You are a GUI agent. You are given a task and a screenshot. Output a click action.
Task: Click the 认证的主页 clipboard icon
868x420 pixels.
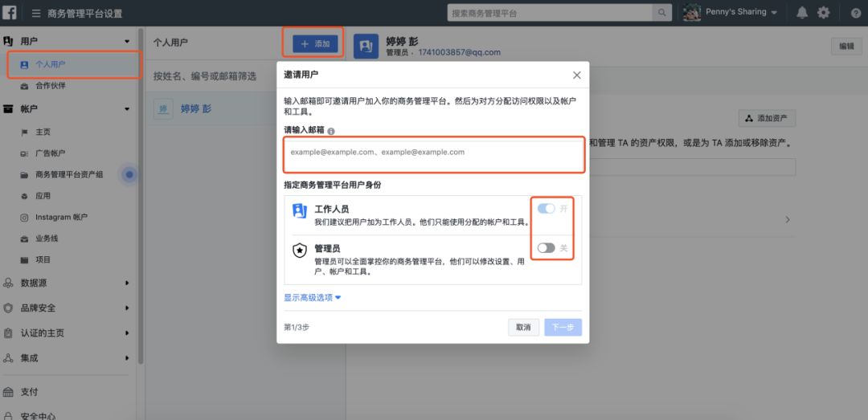[8, 333]
